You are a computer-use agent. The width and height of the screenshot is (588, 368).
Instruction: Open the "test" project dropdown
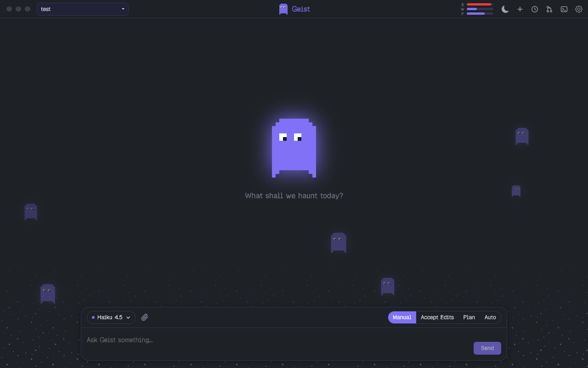83,9
